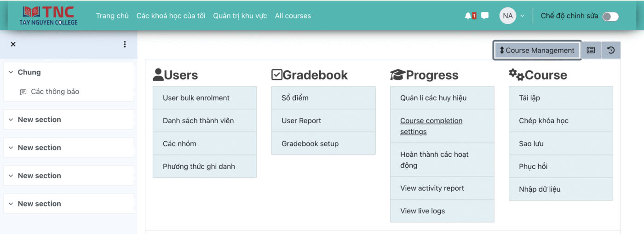Expand the first New section chevron

click(x=11, y=120)
